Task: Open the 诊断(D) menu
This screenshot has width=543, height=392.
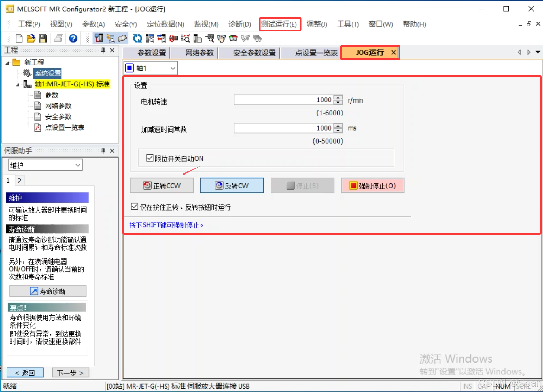Action: point(239,24)
